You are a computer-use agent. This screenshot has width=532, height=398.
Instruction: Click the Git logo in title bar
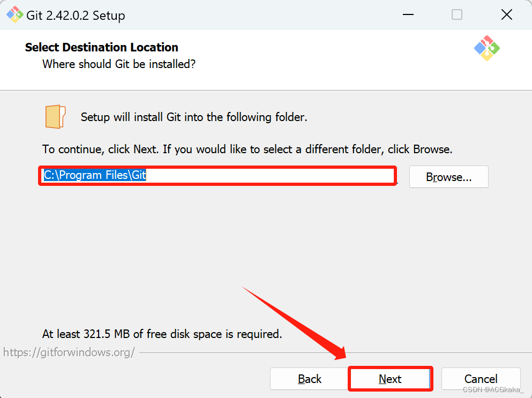(x=14, y=15)
